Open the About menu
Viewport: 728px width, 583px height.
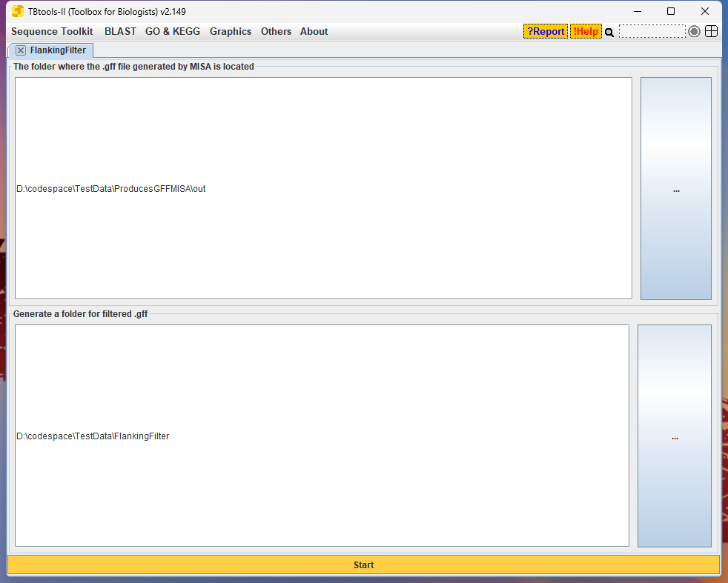coord(314,31)
